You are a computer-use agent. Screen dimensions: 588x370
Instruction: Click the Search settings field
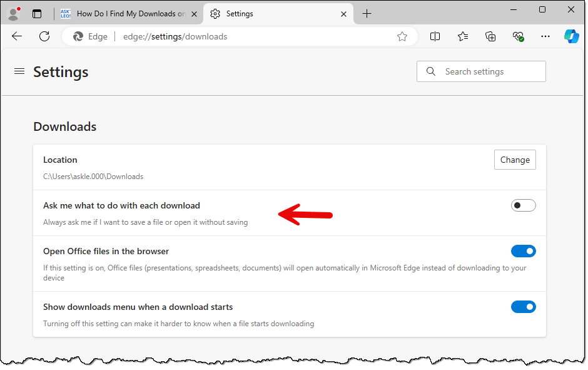click(482, 71)
